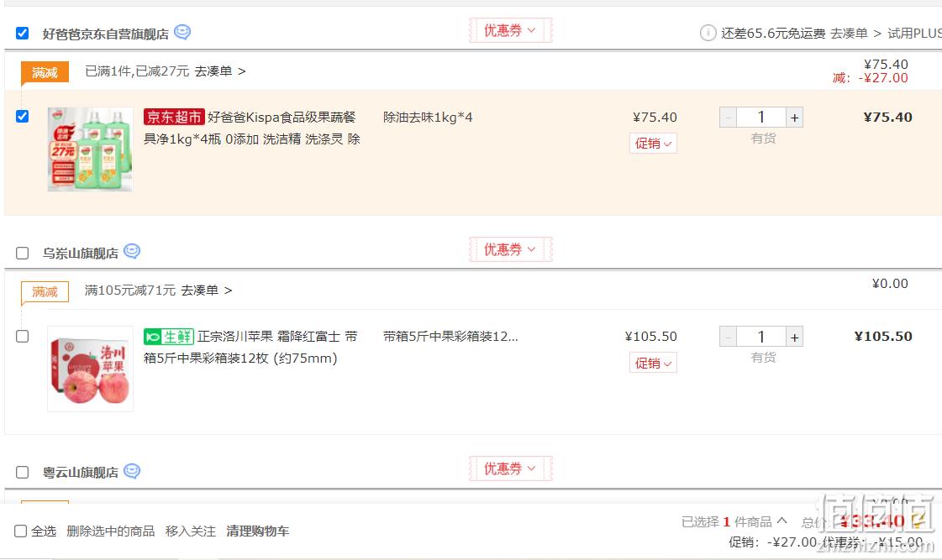Increase quantity of Kispa detergent

pyautogui.click(x=794, y=118)
